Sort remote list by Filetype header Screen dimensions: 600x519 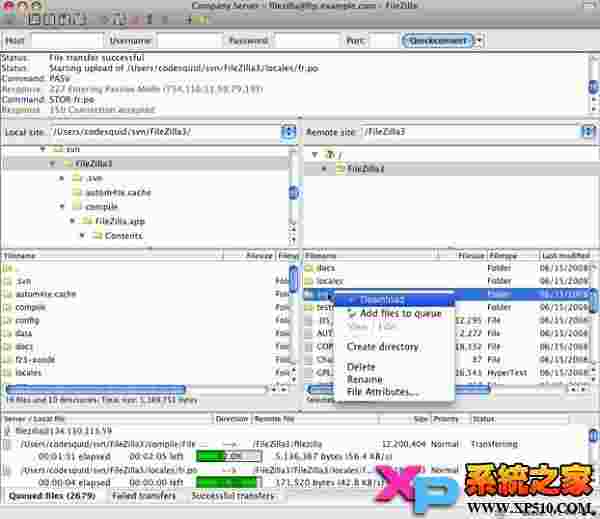[x=512, y=255]
